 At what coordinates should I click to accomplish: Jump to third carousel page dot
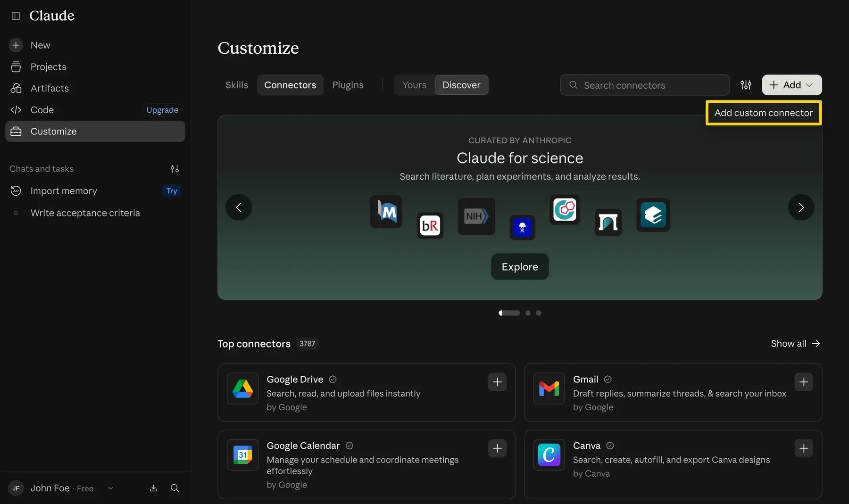coord(539,313)
